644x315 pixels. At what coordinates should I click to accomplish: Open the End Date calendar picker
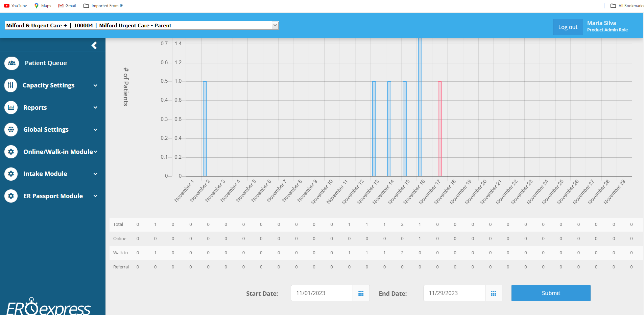[493, 293]
